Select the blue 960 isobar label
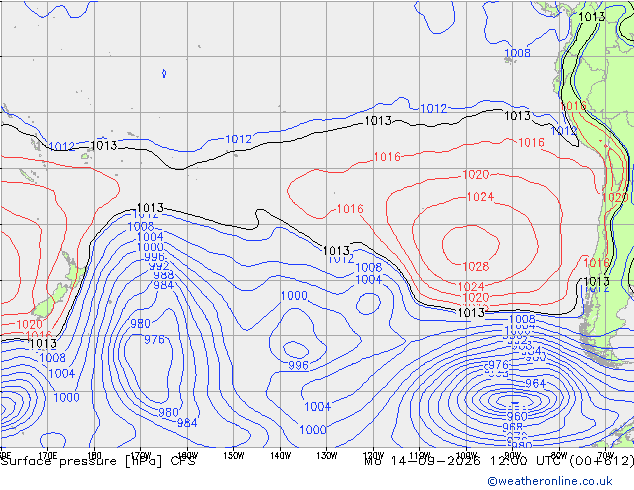634x490 pixels. [x=517, y=416]
